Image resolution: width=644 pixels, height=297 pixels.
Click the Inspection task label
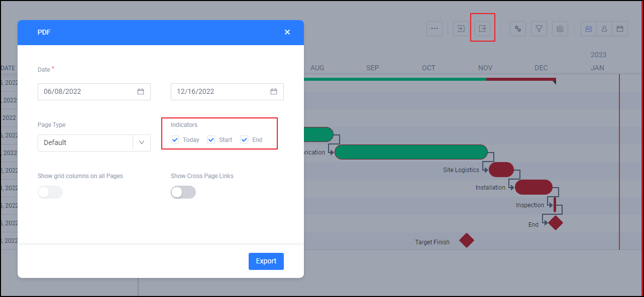coord(530,205)
